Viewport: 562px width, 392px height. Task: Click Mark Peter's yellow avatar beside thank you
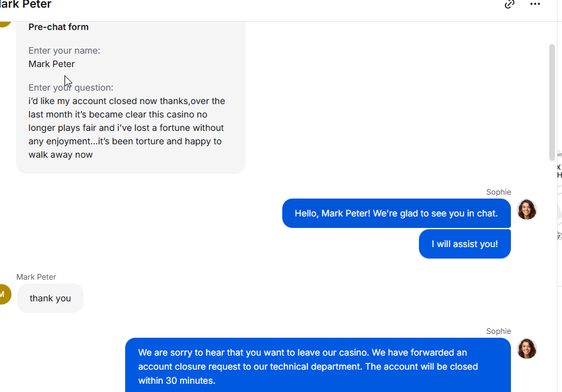(4, 294)
